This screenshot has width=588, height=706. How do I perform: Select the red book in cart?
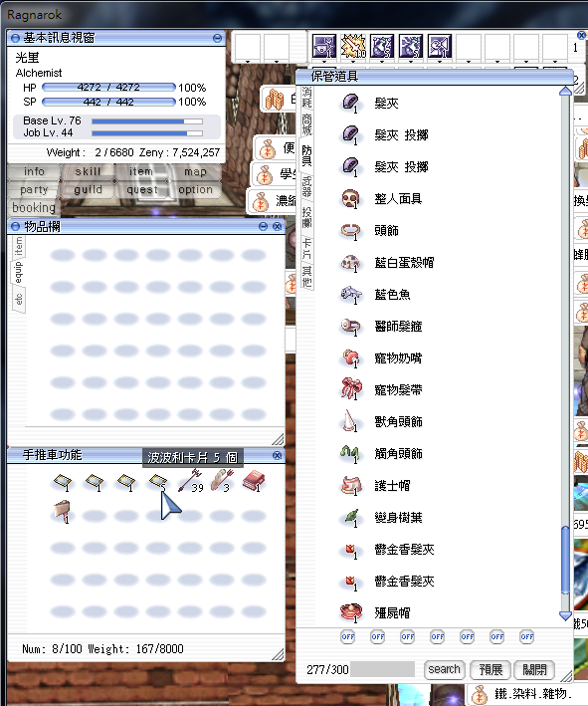(x=254, y=480)
